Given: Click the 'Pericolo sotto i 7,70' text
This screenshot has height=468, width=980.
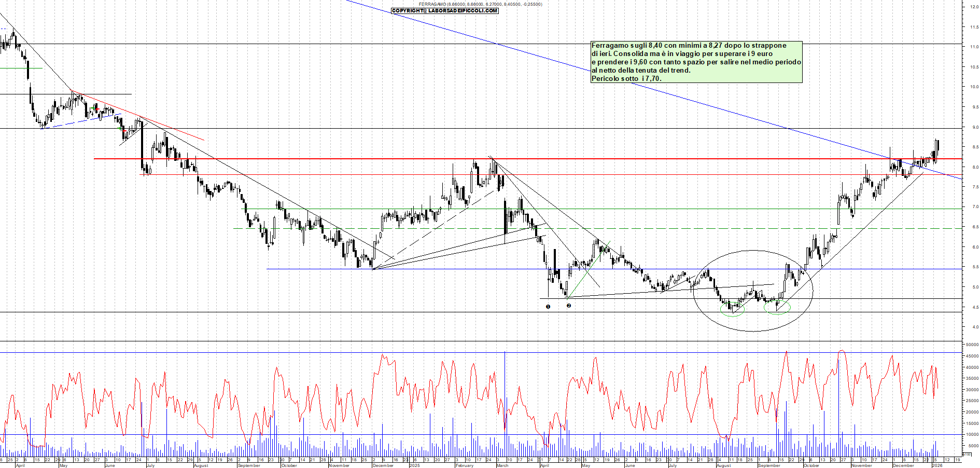Looking at the screenshot, I should pos(626,79).
